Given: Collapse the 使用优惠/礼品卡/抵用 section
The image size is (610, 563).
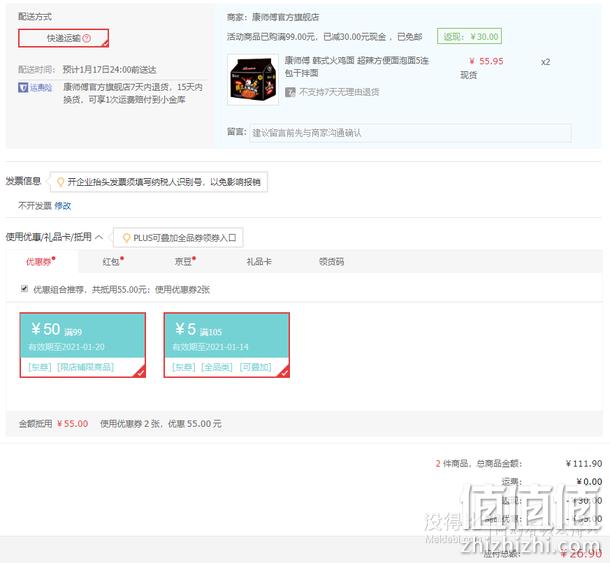Looking at the screenshot, I should pos(99,237).
